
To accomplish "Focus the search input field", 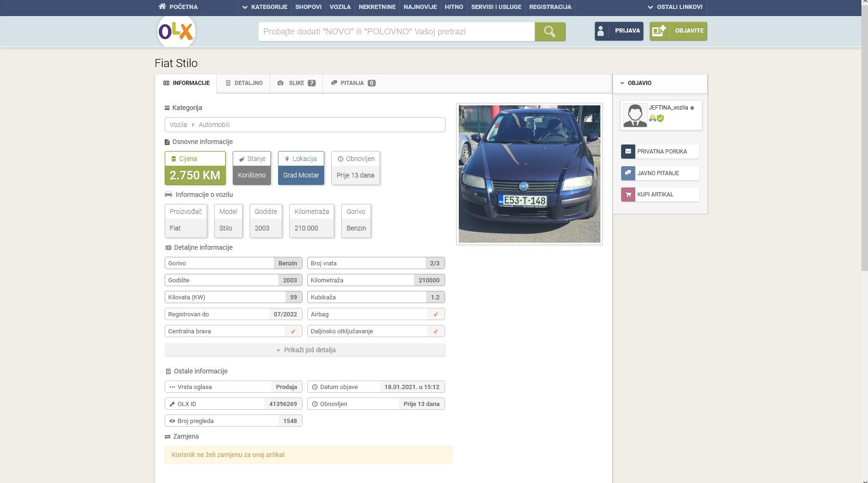I will (396, 32).
